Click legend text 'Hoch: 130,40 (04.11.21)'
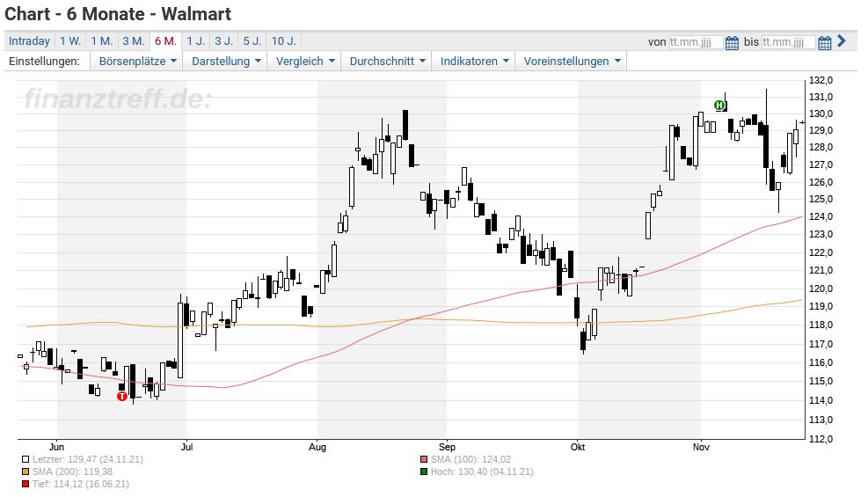 click(x=482, y=471)
